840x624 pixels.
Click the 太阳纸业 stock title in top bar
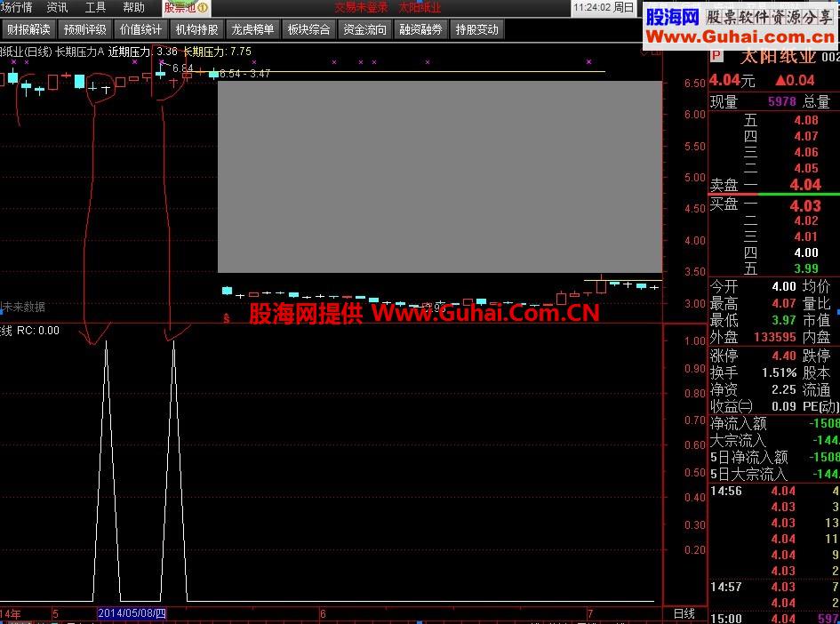[420, 7]
